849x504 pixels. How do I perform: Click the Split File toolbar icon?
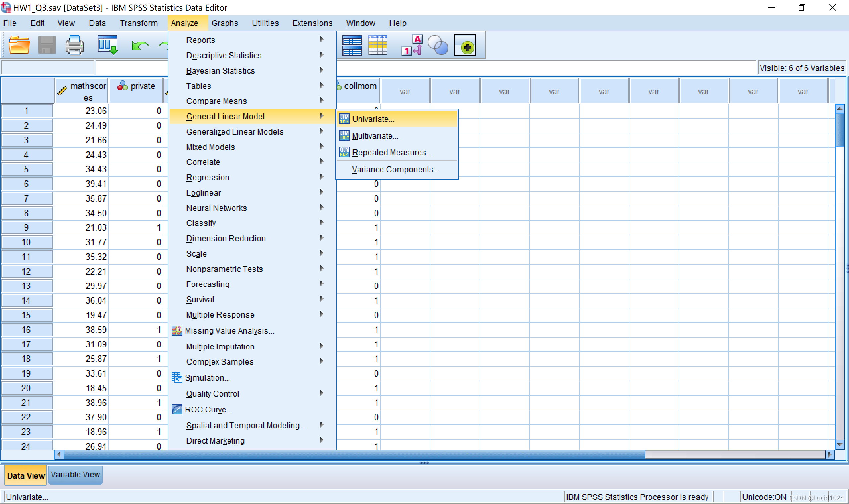tap(352, 45)
